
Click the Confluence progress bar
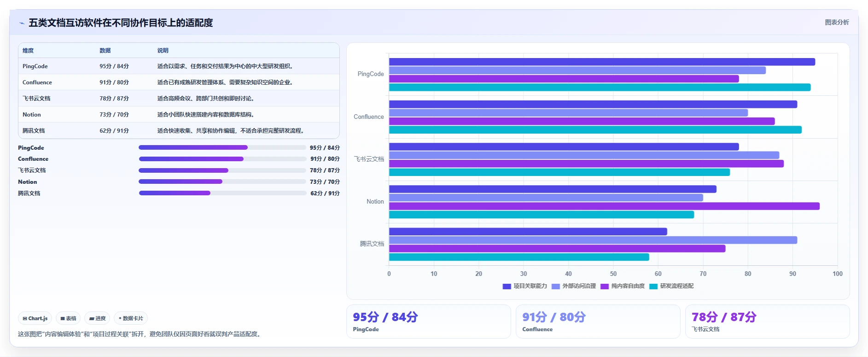click(x=222, y=159)
